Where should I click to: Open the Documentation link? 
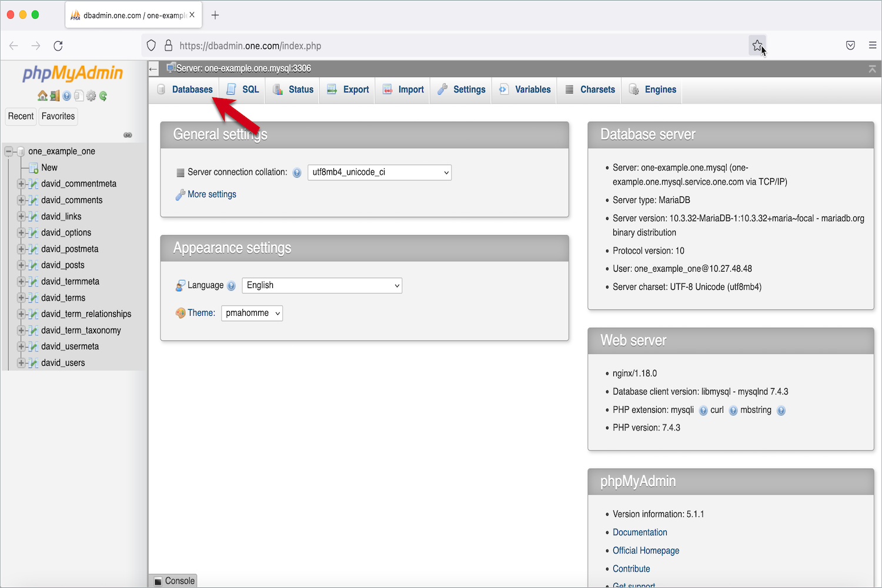640,533
